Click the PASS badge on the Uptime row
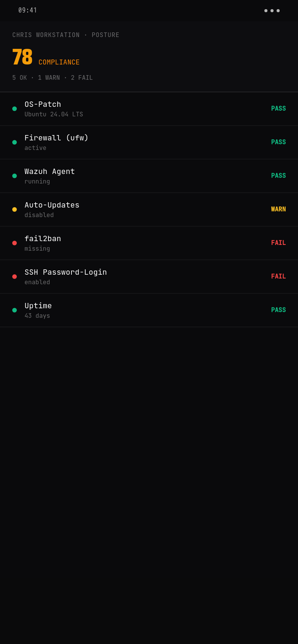 click(x=279, y=310)
